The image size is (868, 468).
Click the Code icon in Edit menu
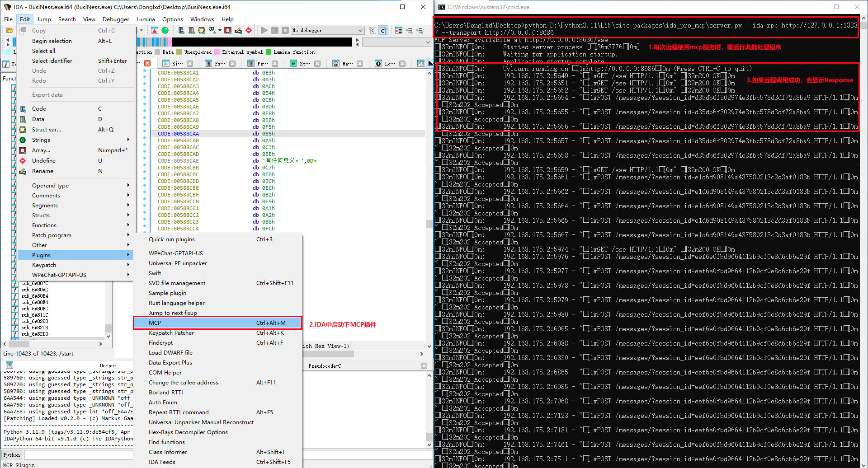click(x=23, y=109)
